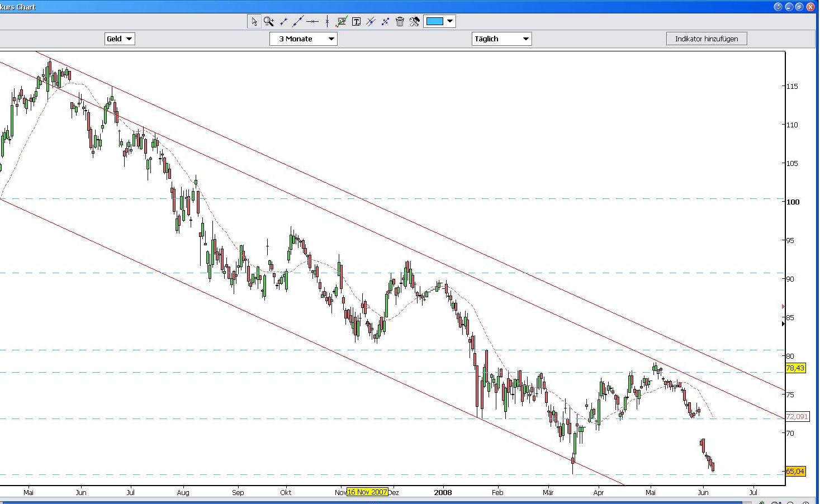Click the blue drawing color swatch
This screenshot has height=504, width=820.
coord(434,22)
